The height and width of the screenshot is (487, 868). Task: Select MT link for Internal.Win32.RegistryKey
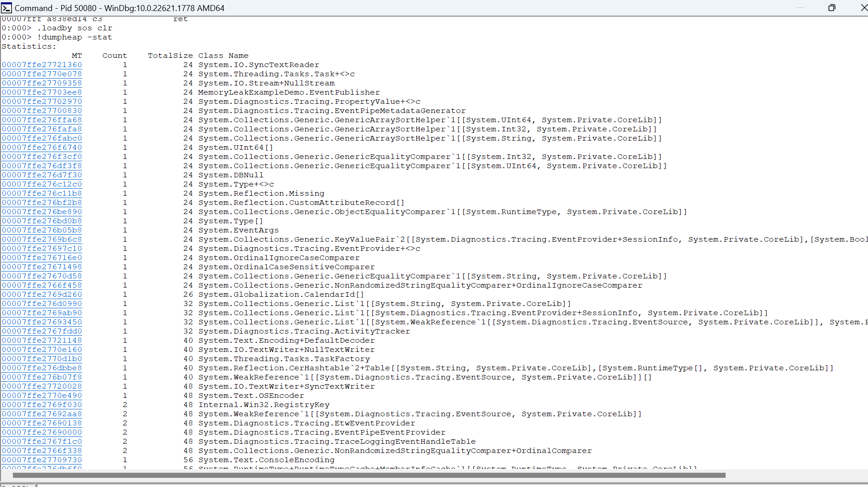point(41,405)
